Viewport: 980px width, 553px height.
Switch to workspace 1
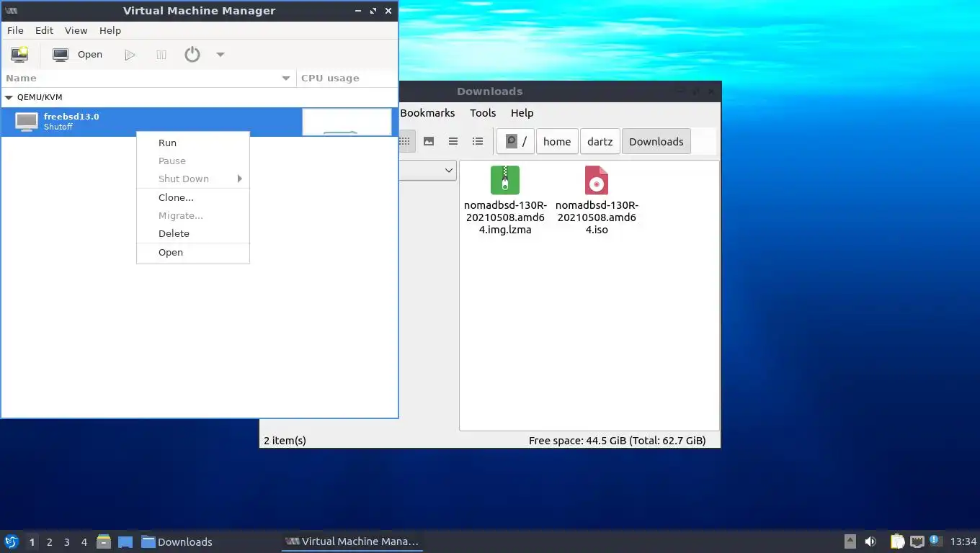(x=32, y=541)
